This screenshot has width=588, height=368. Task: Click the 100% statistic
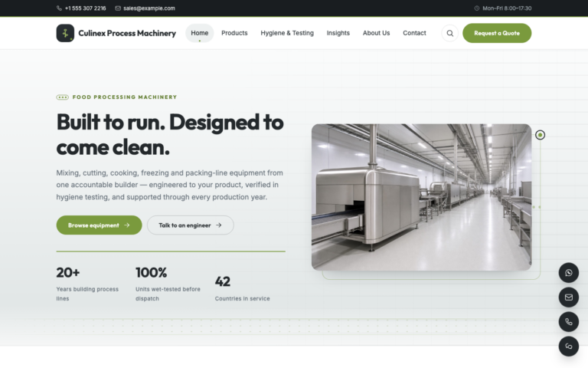click(151, 273)
